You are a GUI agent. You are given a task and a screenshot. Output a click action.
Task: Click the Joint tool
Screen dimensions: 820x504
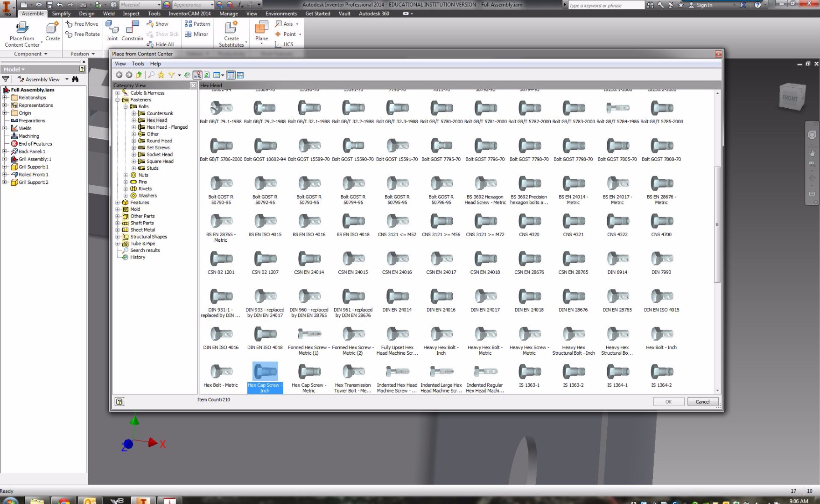point(112,31)
